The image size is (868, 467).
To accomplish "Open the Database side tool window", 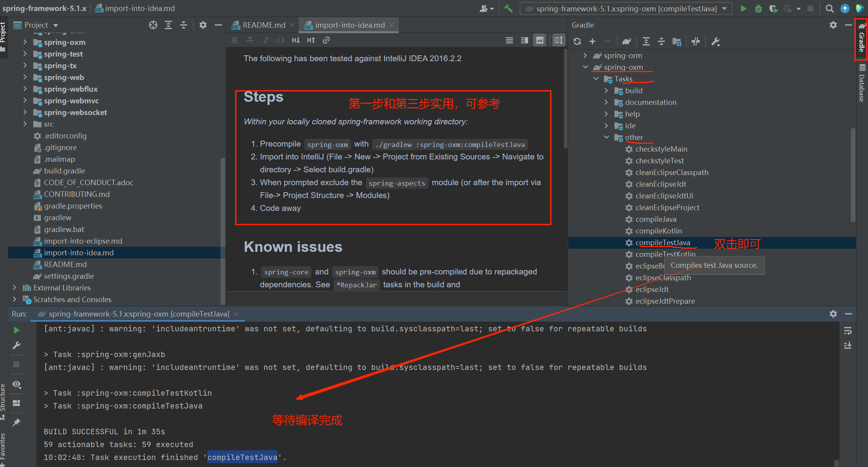I will [862, 84].
